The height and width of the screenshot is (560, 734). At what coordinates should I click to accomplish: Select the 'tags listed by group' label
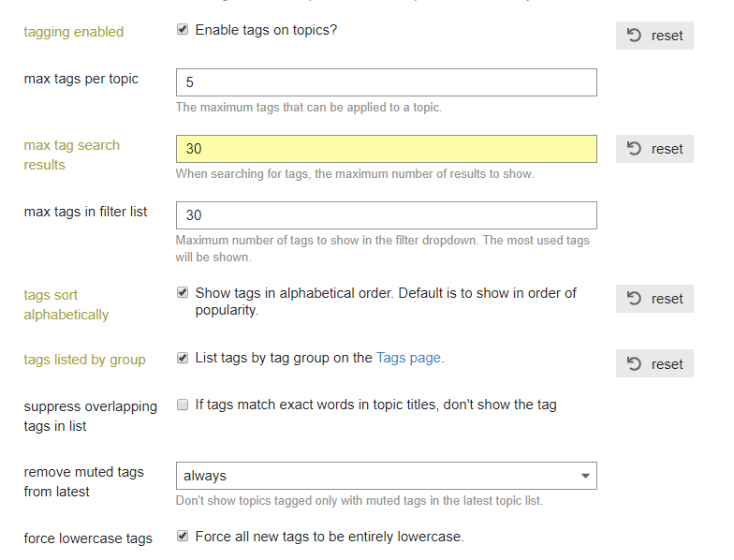(x=84, y=360)
